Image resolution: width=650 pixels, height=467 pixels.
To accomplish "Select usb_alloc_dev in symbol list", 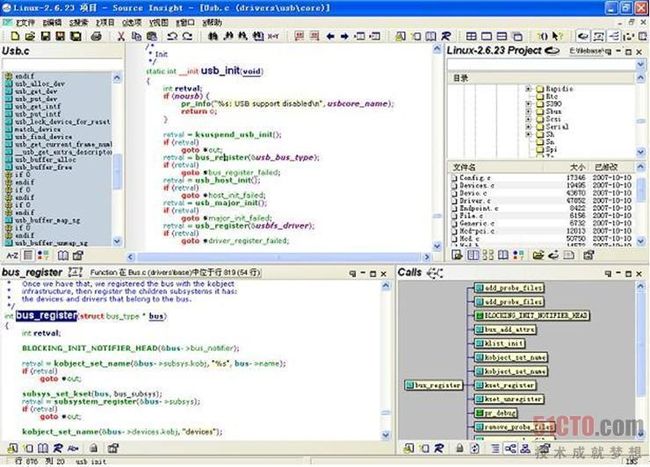I will 40,84.
